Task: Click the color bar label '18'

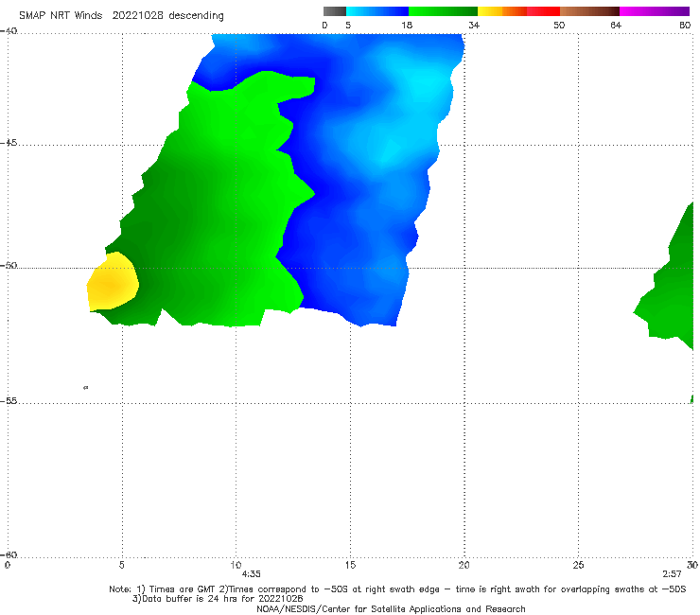Action: pyautogui.click(x=407, y=25)
